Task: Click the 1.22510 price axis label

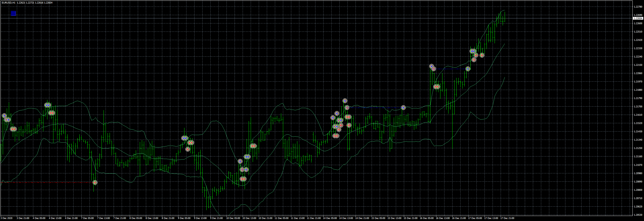Action: pos(637,32)
